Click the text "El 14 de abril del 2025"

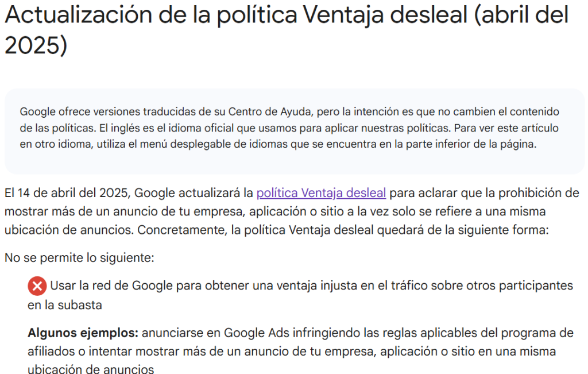[67, 193]
